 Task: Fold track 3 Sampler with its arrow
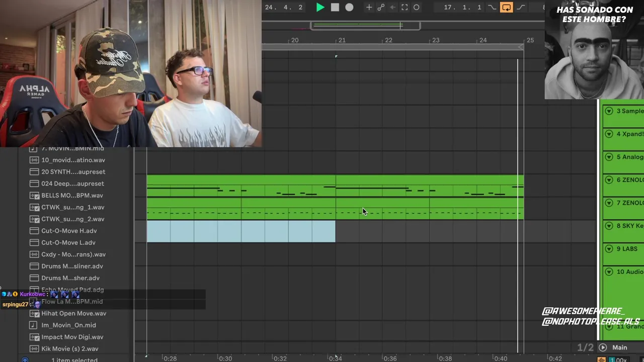(609, 111)
